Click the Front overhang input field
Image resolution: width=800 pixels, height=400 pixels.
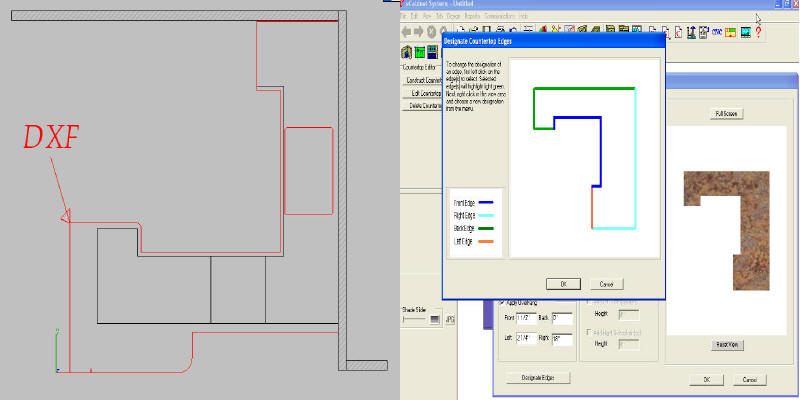click(527, 319)
